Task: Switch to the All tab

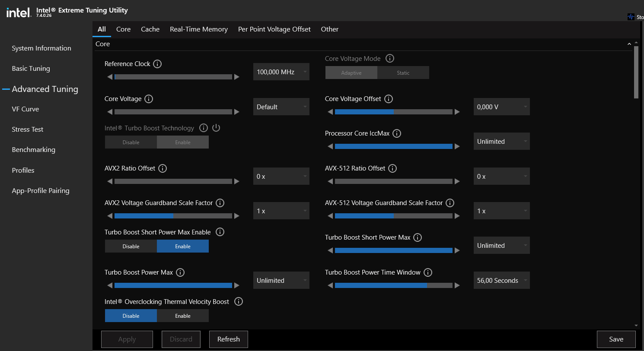Action: (102, 29)
